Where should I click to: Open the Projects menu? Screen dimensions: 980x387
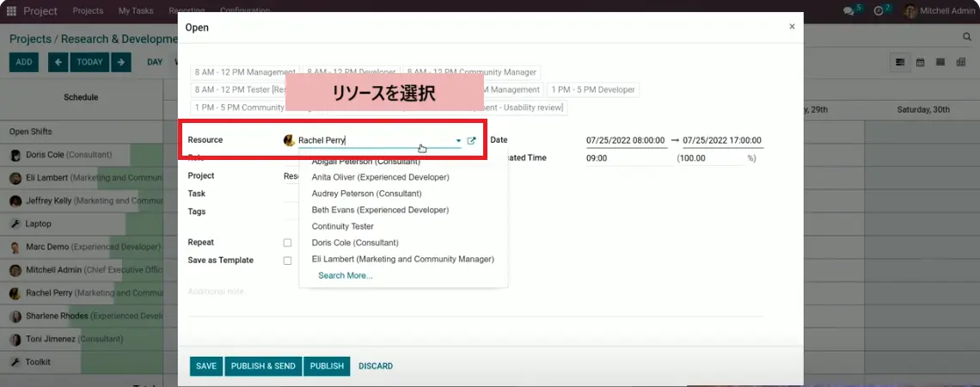[89, 10]
